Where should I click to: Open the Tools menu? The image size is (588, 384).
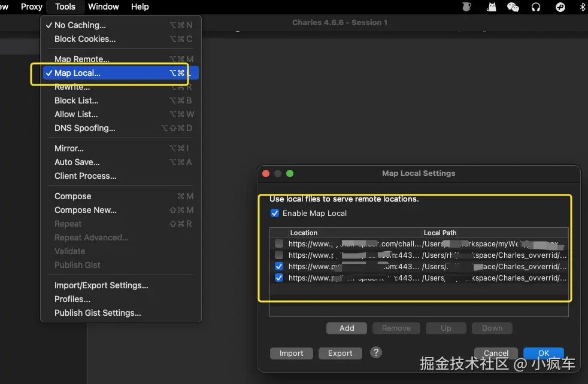point(65,7)
